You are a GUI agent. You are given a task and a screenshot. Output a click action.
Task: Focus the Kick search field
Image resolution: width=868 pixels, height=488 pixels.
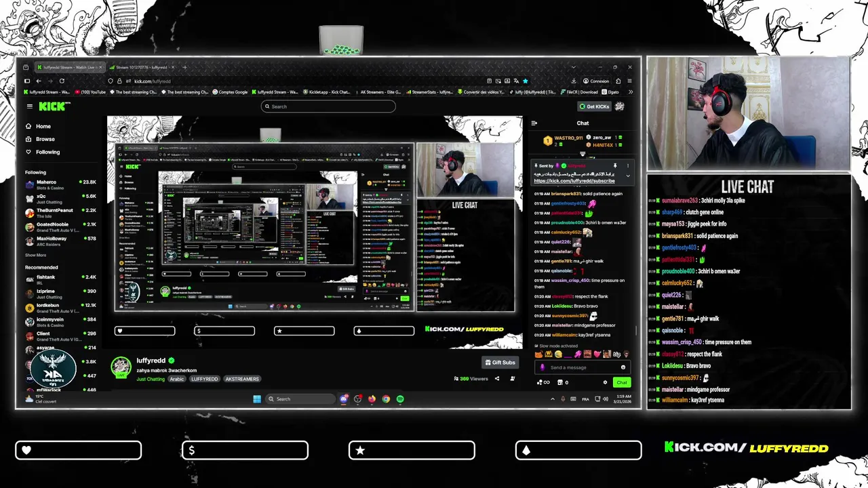click(328, 106)
